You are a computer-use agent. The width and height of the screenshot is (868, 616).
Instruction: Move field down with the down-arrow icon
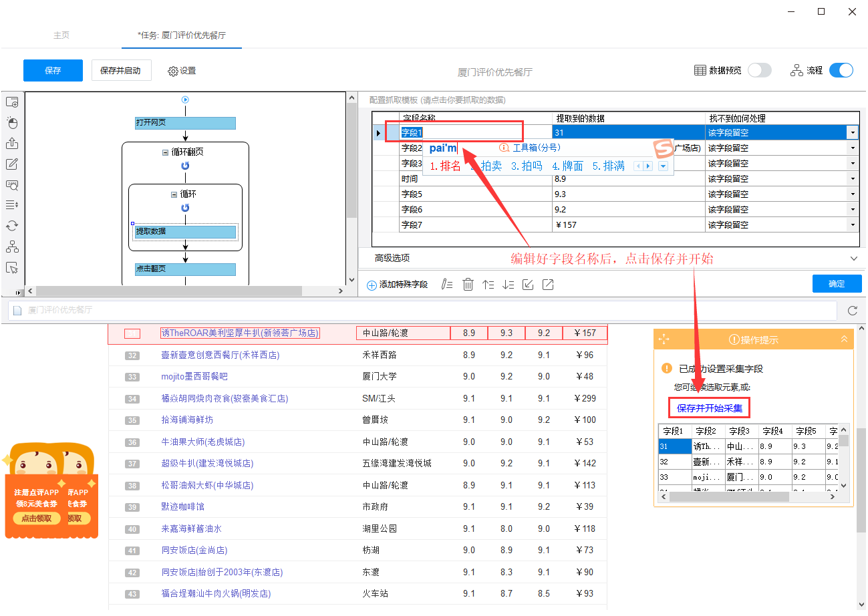click(x=509, y=285)
